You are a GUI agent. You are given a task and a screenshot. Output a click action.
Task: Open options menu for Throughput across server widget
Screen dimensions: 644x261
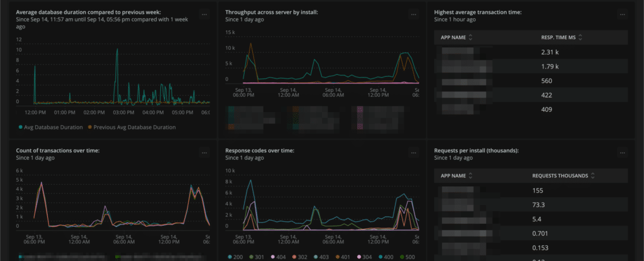coord(413,14)
